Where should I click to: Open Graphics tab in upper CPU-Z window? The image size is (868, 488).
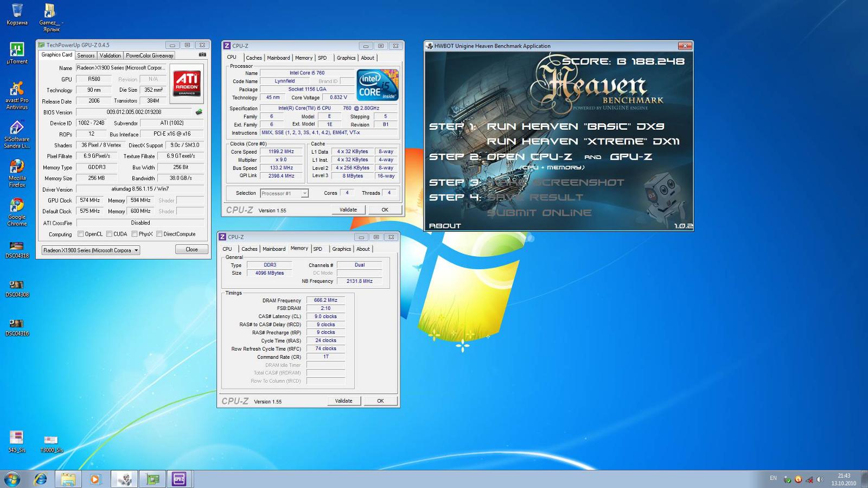pyautogui.click(x=346, y=58)
